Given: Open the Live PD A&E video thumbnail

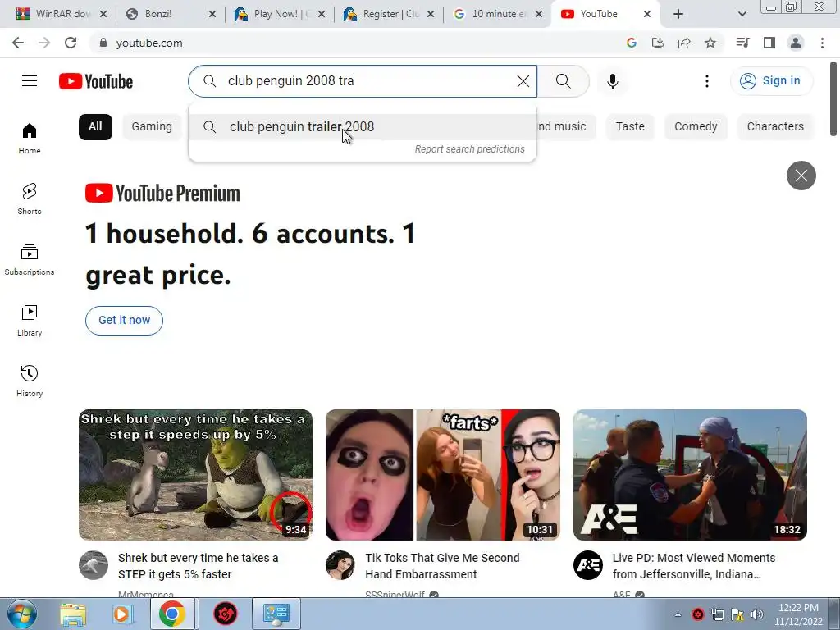Looking at the screenshot, I should [690, 475].
